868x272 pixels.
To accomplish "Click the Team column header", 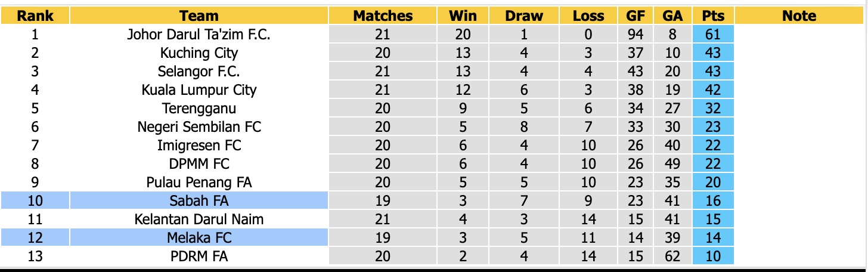I will point(199,16).
